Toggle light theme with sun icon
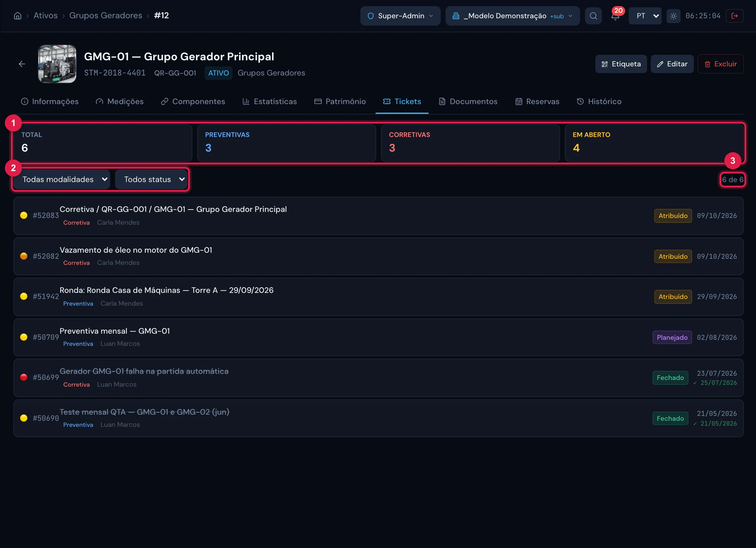 [x=673, y=16]
